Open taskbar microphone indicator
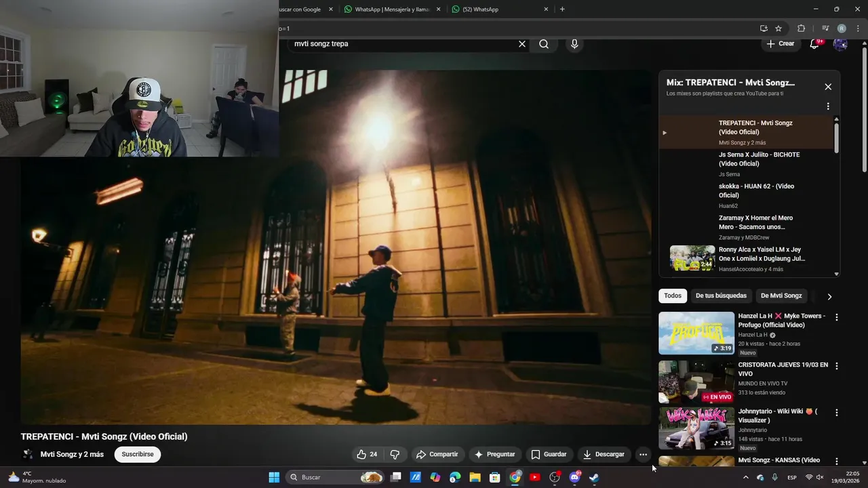The width and height of the screenshot is (868, 488). [x=774, y=477]
